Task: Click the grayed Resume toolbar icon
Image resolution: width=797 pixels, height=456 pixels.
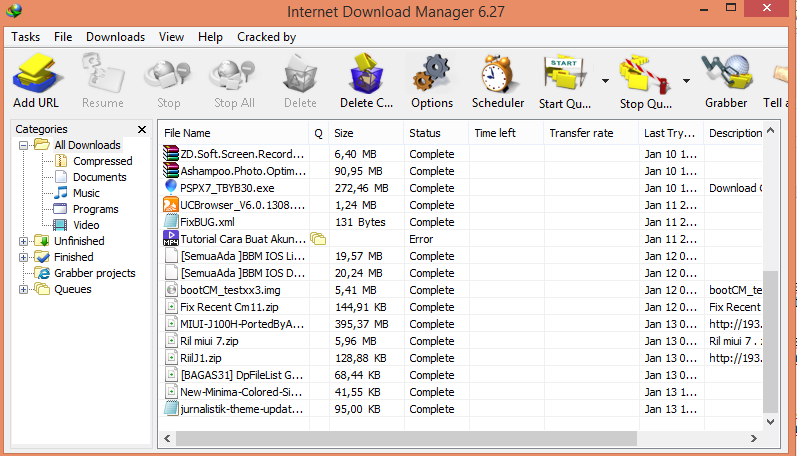Action: [x=103, y=74]
